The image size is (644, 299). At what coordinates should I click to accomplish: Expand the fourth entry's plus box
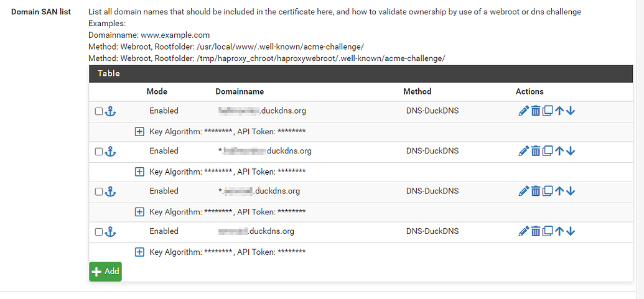click(139, 252)
